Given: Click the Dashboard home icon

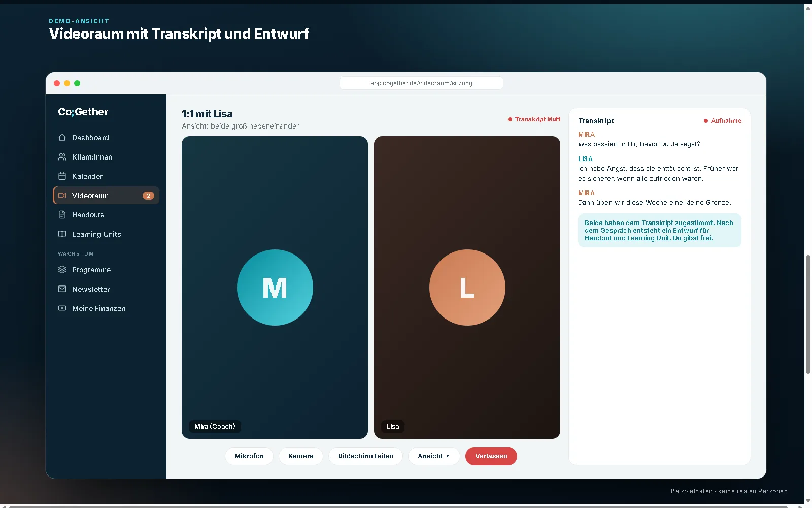Looking at the screenshot, I should point(62,138).
